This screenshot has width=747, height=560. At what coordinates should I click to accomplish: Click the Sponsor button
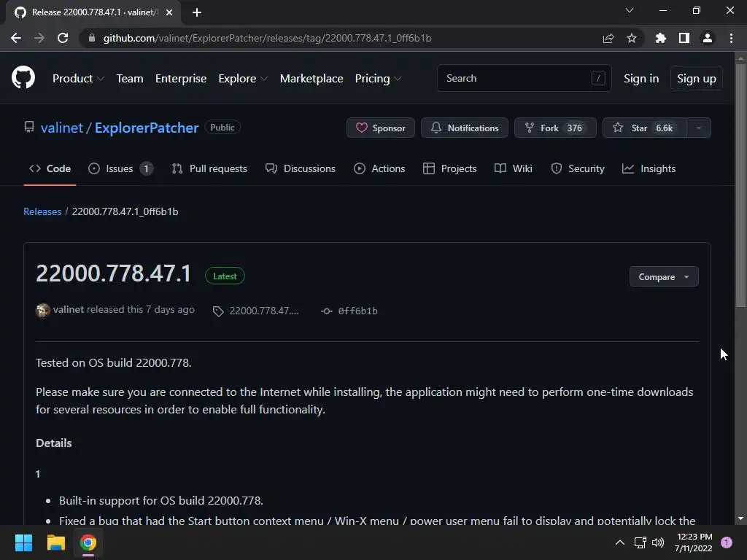pyautogui.click(x=381, y=128)
